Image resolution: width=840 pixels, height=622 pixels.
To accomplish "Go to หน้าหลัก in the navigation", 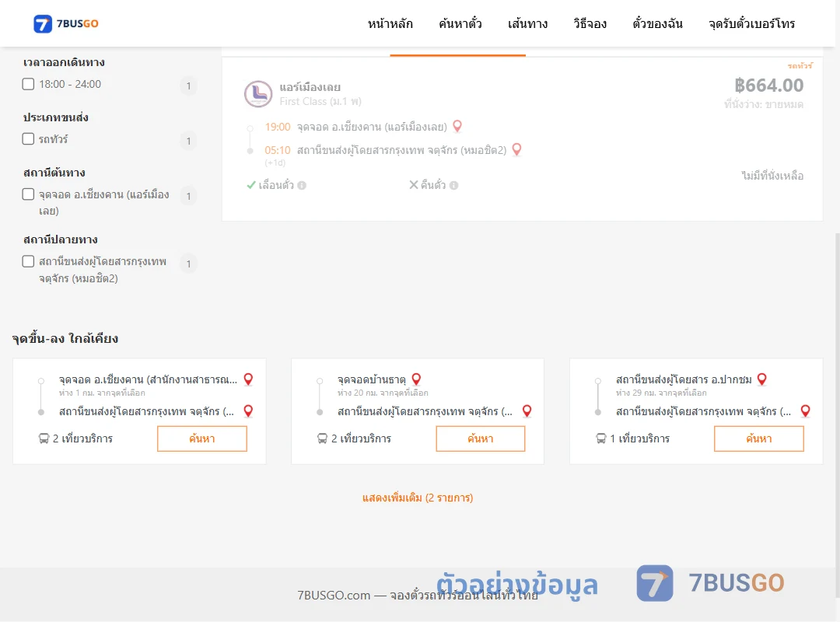I will coord(390,23).
